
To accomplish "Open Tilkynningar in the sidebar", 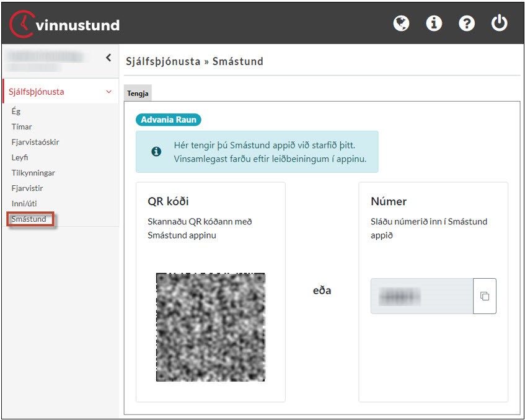I will [33, 173].
